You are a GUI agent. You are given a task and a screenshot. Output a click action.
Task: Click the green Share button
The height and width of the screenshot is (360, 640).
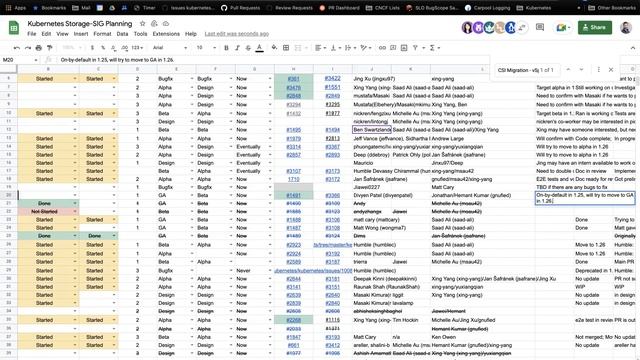(595, 27)
